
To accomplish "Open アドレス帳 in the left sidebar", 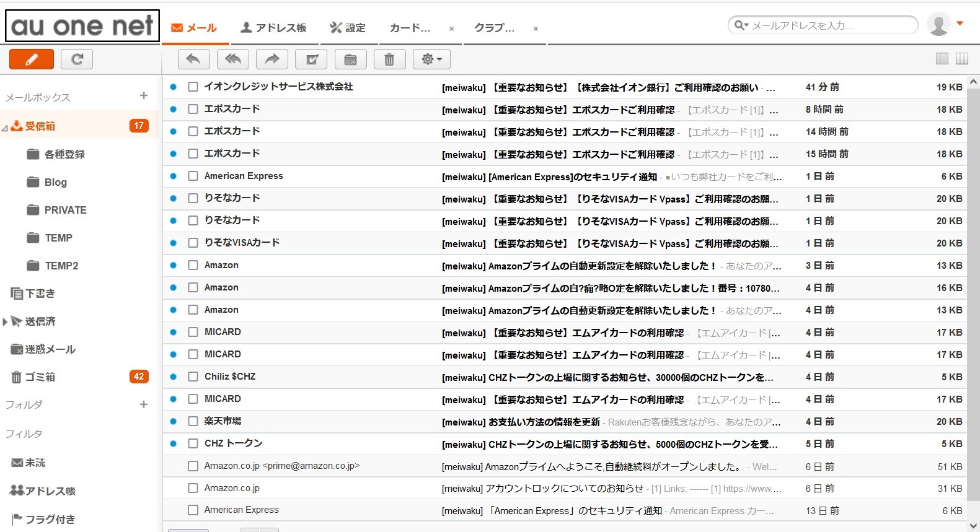I will (x=50, y=491).
